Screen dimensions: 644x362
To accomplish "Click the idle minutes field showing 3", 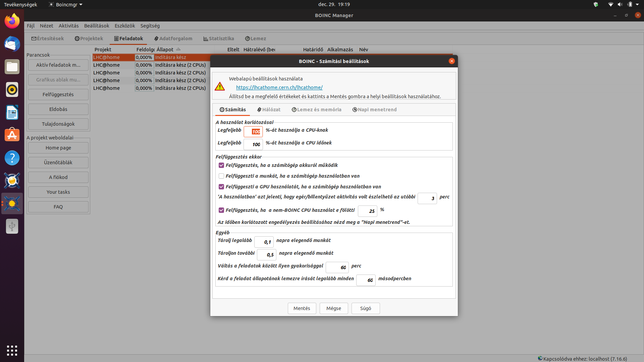I will coord(427,198).
